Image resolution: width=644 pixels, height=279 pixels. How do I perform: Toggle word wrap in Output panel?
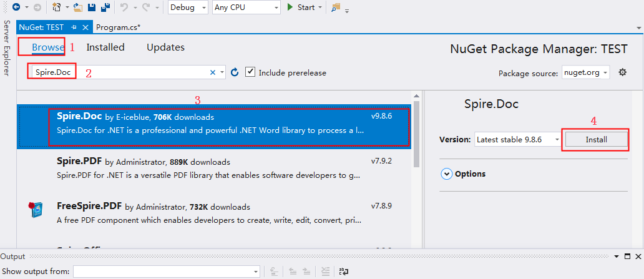tap(344, 271)
